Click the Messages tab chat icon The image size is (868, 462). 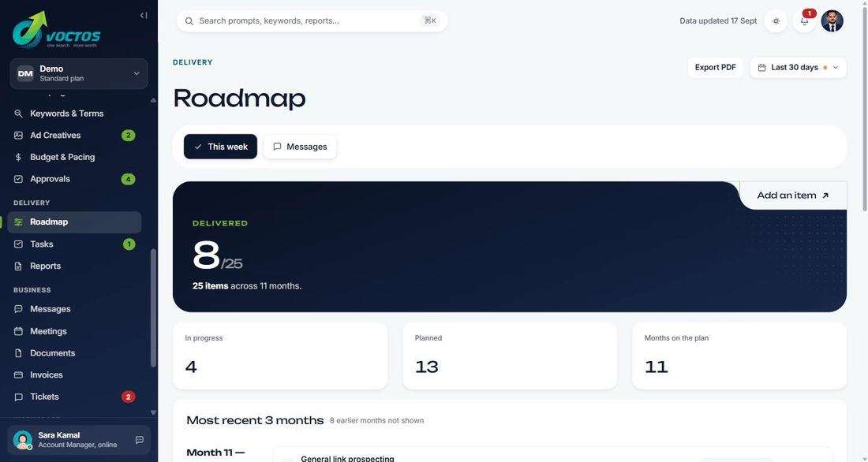(x=277, y=147)
